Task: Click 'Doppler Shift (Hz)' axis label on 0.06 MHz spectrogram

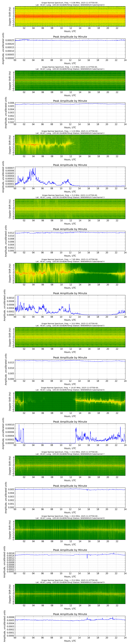Action: point(10,16)
